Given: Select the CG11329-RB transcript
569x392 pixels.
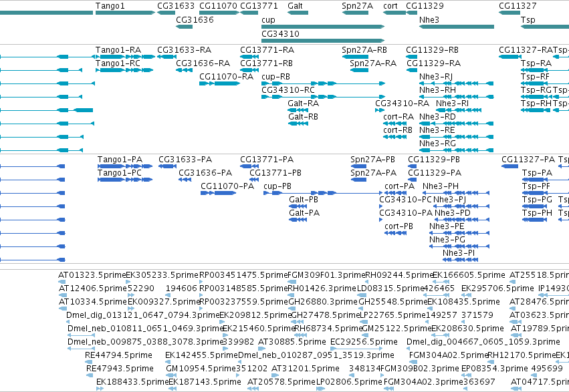Looking at the screenshot, I should [x=411, y=57].
